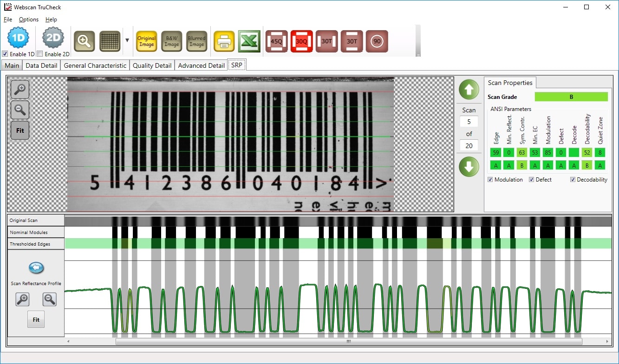Switch to the Main tab
The width and height of the screenshot is (619, 364).
pos(12,65)
